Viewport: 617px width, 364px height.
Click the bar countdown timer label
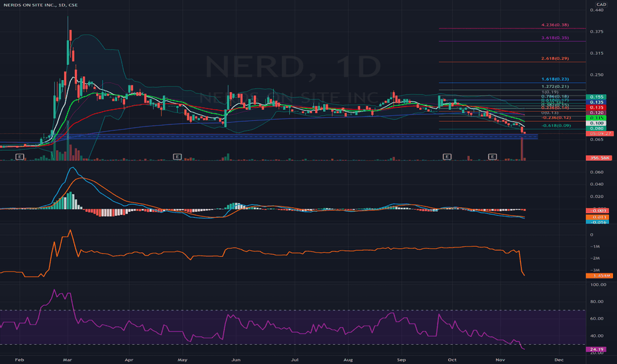(599, 134)
